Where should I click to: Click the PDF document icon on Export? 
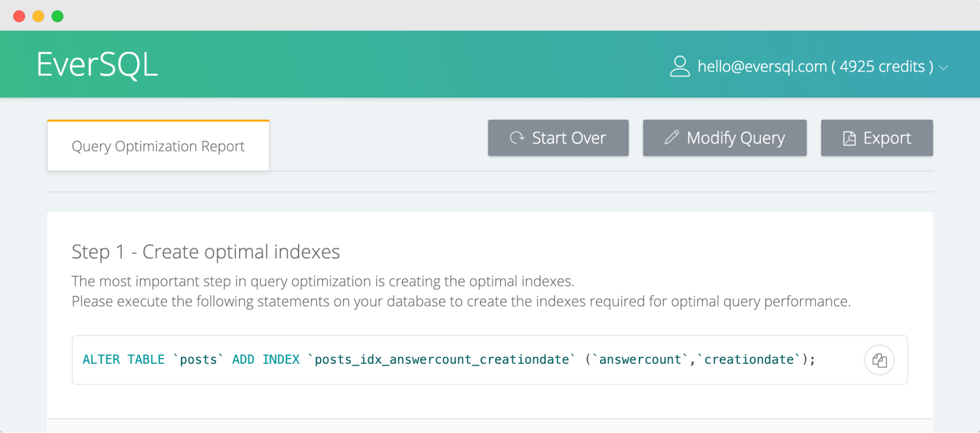(x=849, y=138)
